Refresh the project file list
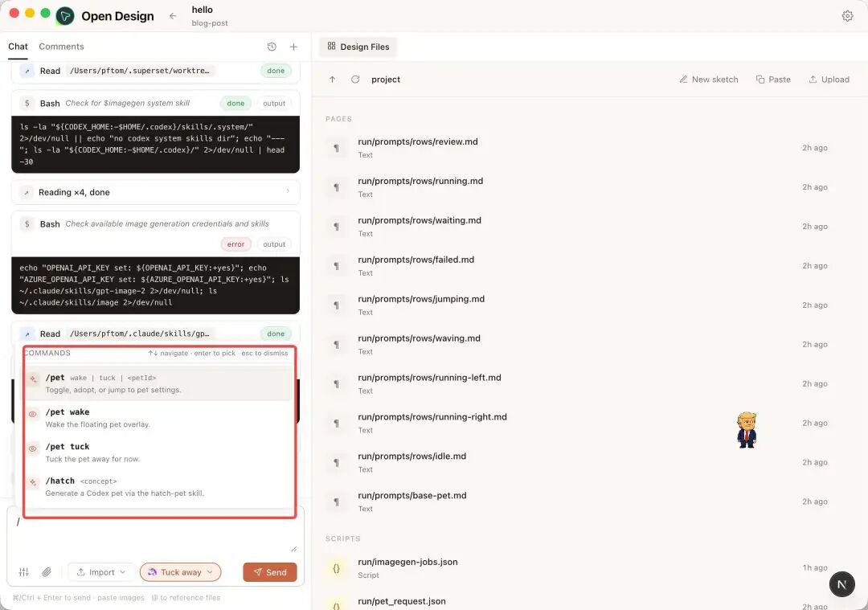868x610 pixels. click(x=355, y=79)
